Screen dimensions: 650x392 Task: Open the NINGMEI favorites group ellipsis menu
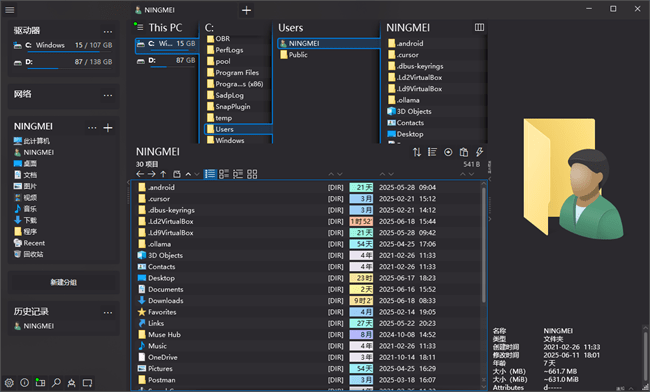pyautogui.click(x=92, y=128)
